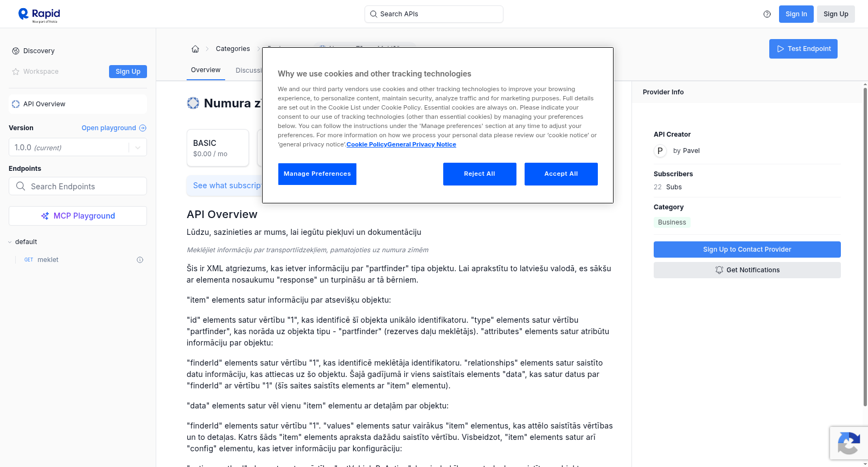Click the Business category tag
Viewport: 868px width, 467px height.
pos(672,222)
